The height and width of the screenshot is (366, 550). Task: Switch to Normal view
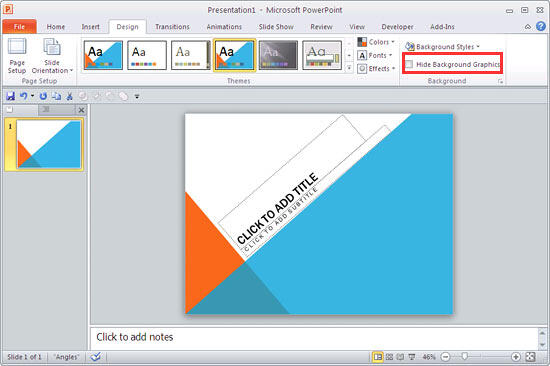tap(377, 357)
